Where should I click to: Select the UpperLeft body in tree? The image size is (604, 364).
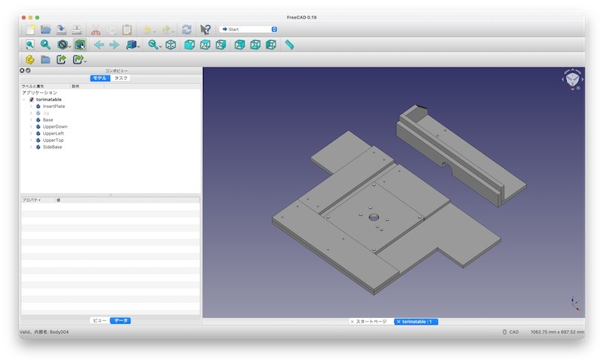coord(53,134)
